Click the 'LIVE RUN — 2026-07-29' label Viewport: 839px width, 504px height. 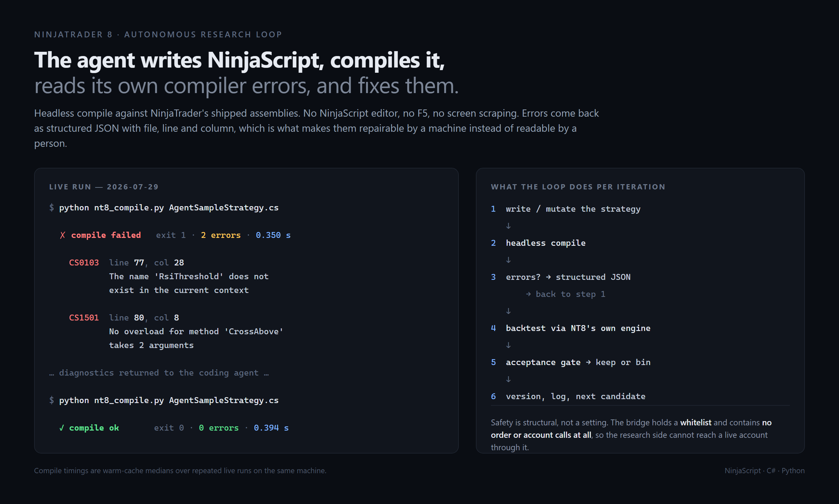104,187
